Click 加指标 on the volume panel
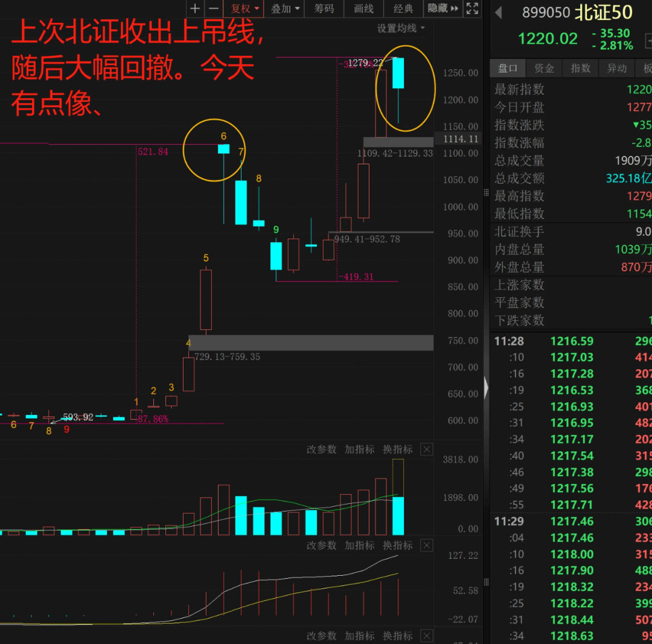The image size is (652, 644). click(x=360, y=449)
